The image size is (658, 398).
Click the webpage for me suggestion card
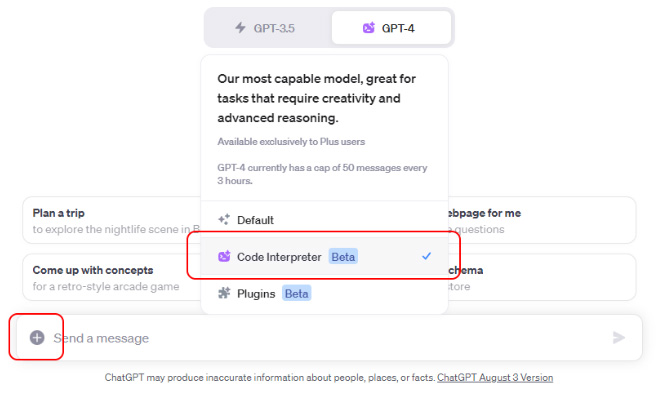click(x=542, y=220)
